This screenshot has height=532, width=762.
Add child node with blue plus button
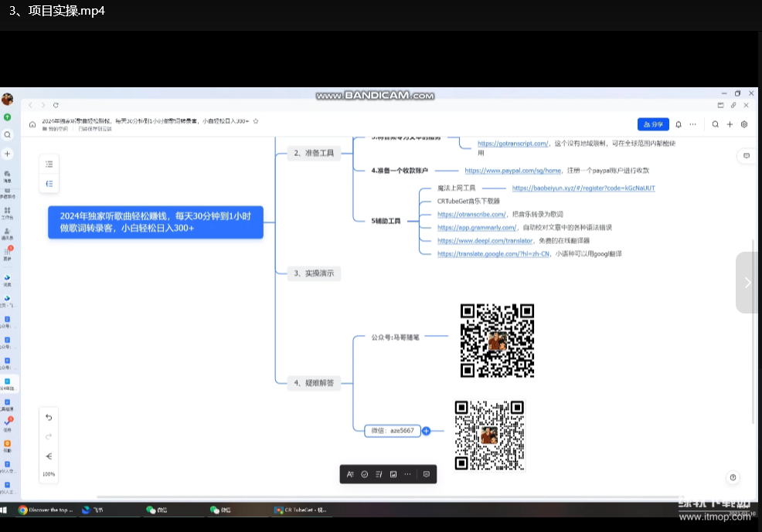[x=426, y=431]
